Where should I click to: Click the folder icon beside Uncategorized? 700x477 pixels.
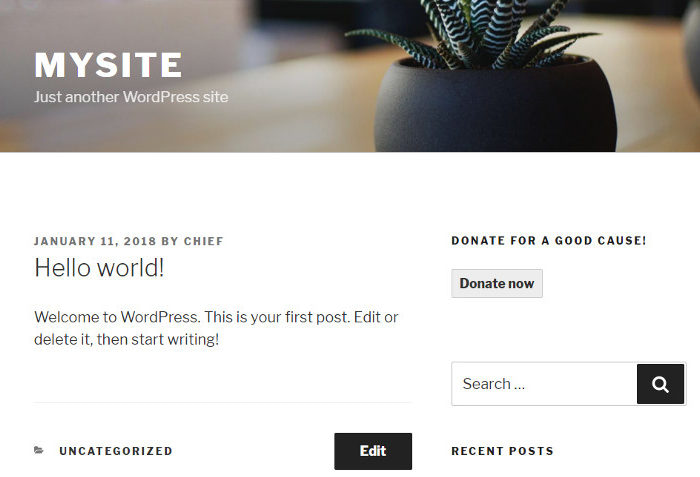click(39, 450)
